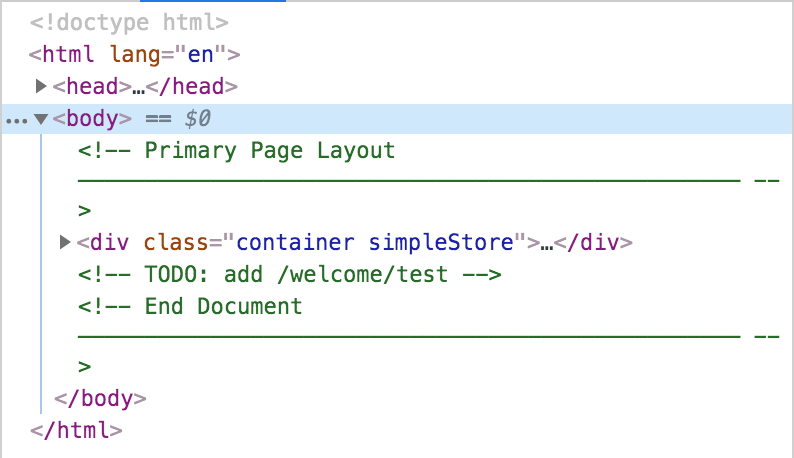This screenshot has width=794, height=458.
Task: Click the lang attribute value "en"
Action: click(x=201, y=54)
